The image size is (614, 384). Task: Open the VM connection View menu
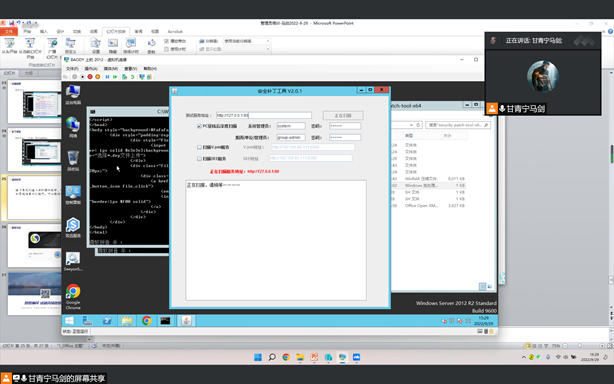[x=130, y=69]
